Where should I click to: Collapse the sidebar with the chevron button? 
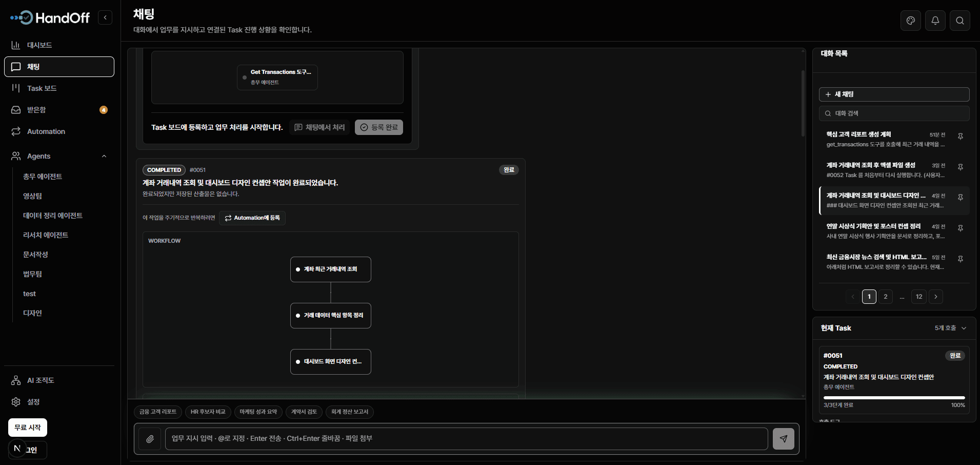pos(105,17)
